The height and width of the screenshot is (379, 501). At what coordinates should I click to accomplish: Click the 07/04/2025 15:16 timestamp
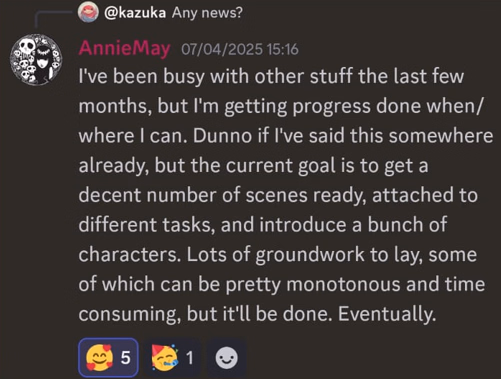tap(240, 49)
